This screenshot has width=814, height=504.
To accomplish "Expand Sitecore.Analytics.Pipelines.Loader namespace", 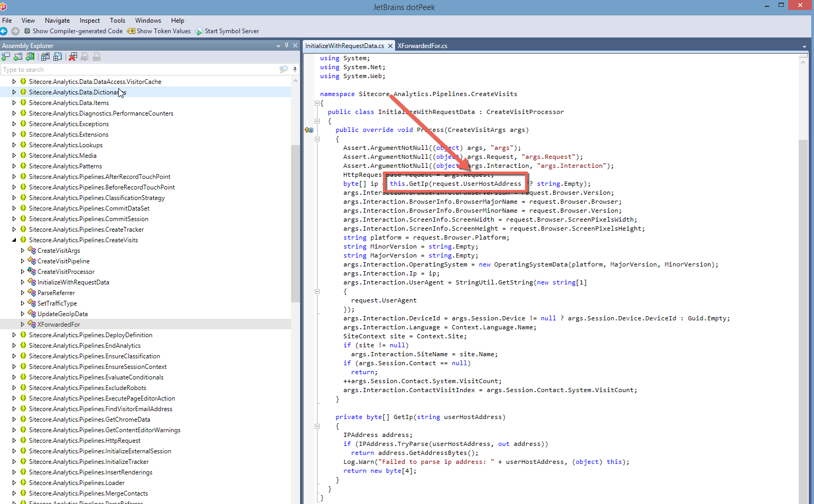I will tap(14, 483).
